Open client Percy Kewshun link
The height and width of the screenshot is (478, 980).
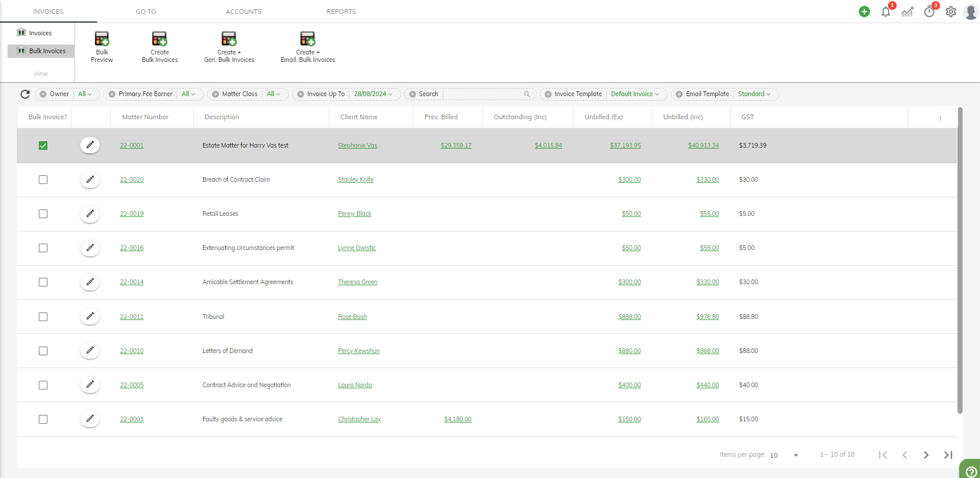359,351
